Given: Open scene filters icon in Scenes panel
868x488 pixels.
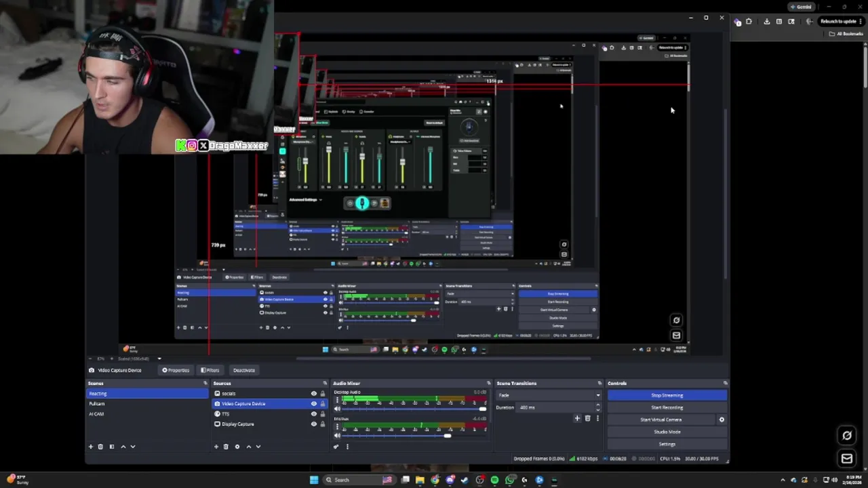Looking at the screenshot, I should [112, 447].
